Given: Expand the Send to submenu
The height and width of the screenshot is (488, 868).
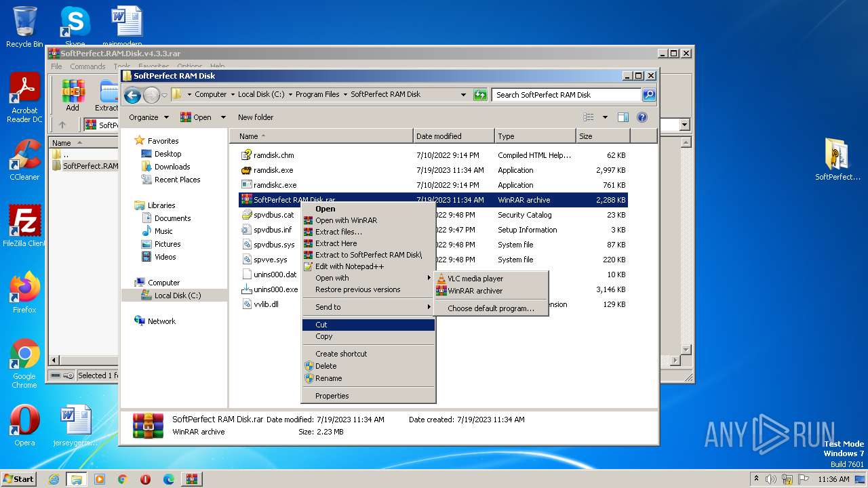Looking at the screenshot, I should [x=368, y=307].
